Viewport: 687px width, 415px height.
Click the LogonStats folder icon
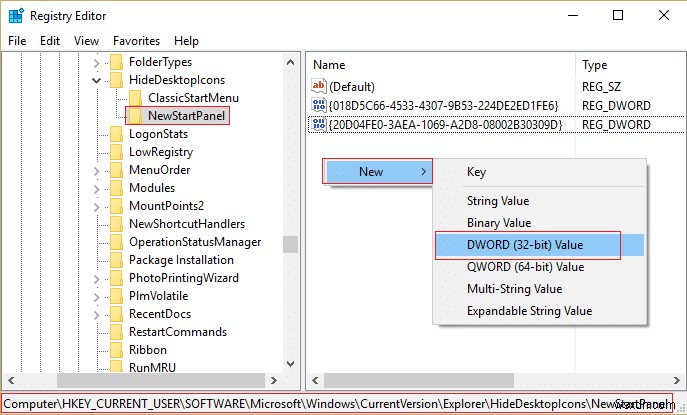[117, 134]
